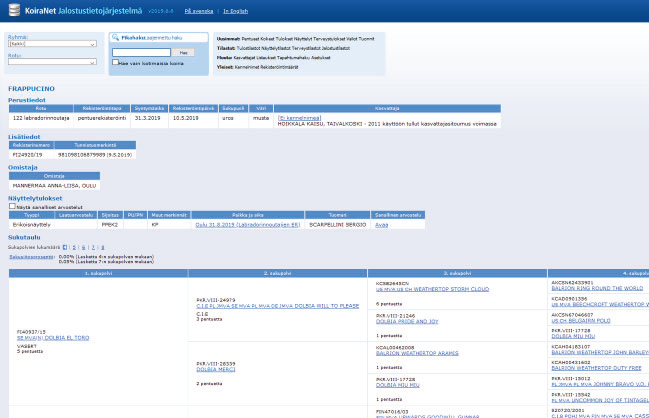Image resolution: width=649 pixels, height=418 pixels.
Task: Show 7 generations in pedigree
Action: click(93, 247)
